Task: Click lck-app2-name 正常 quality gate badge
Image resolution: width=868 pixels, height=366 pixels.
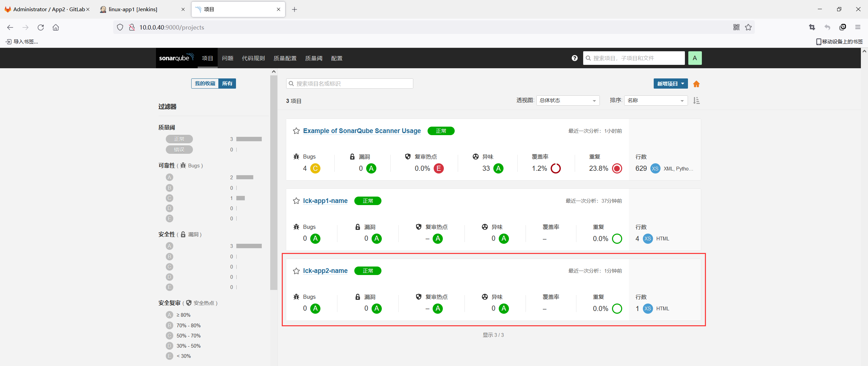Action: pos(368,271)
